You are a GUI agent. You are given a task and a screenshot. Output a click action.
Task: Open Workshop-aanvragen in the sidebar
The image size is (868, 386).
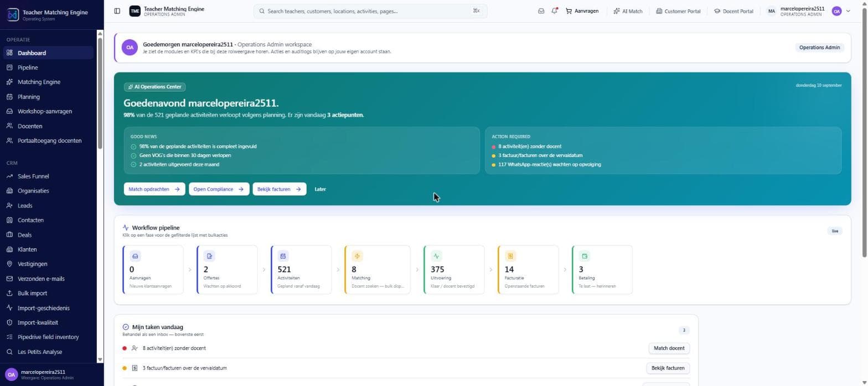click(x=48, y=111)
